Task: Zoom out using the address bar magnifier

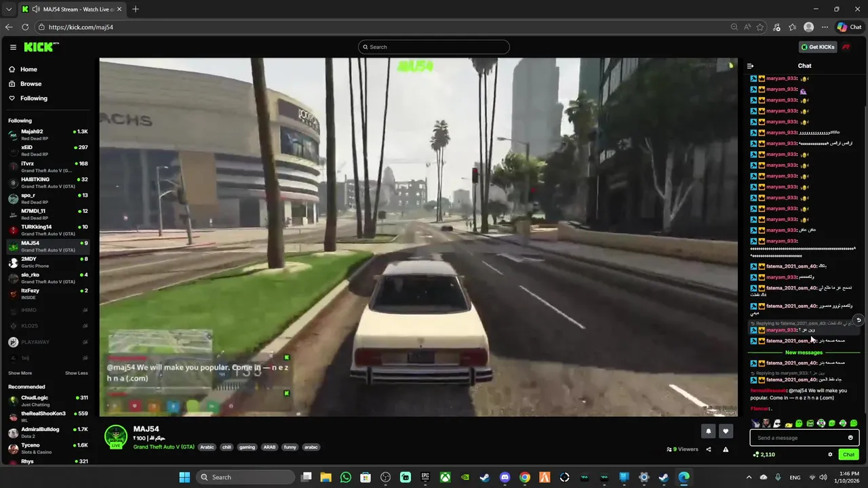Action: (x=734, y=27)
